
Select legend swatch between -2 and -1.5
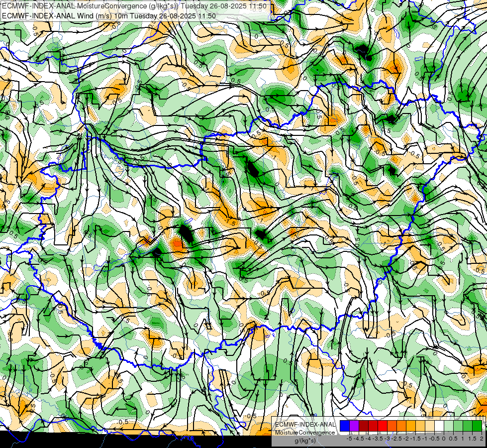click(411, 426)
